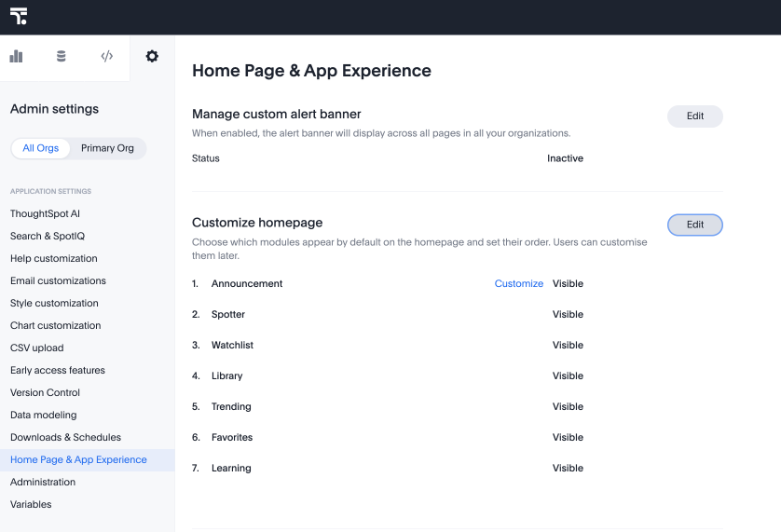
Task: Click the Manage custom alert banner heading
Action: tap(277, 114)
